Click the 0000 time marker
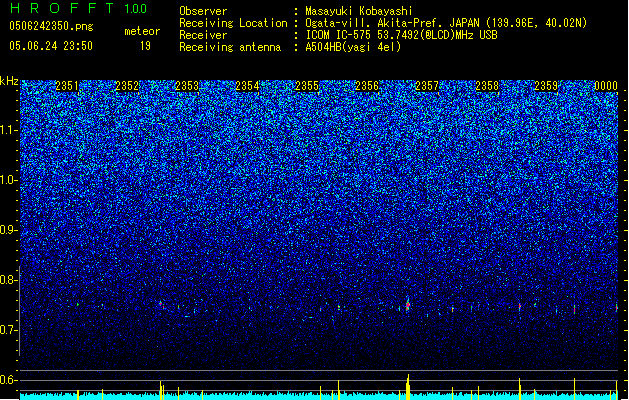Image resolution: width=629 pixels, height=400 pixels. pyautogui.click(x=606, y=86)
